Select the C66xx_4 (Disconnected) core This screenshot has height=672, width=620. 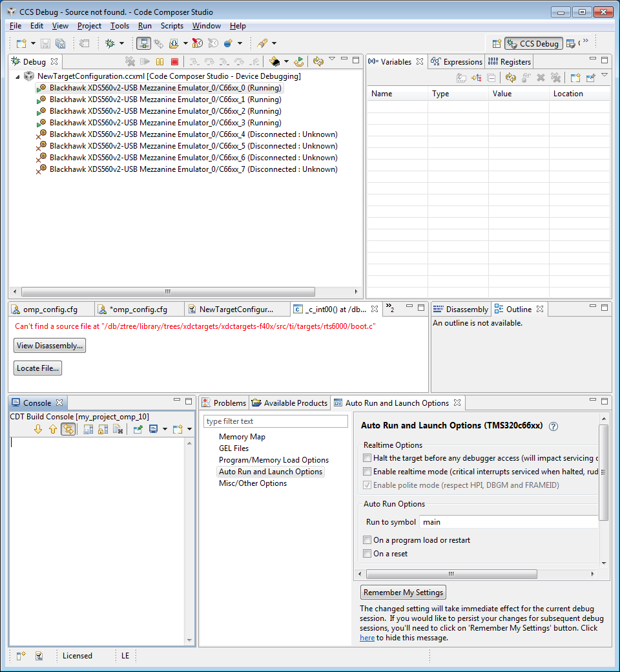click(x=193, y=134)
